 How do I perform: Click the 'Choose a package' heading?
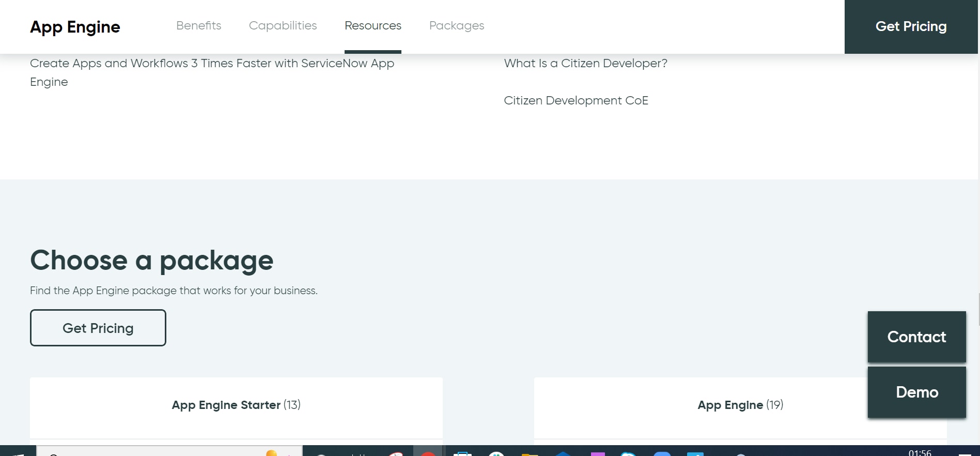[x=152, y=260]
